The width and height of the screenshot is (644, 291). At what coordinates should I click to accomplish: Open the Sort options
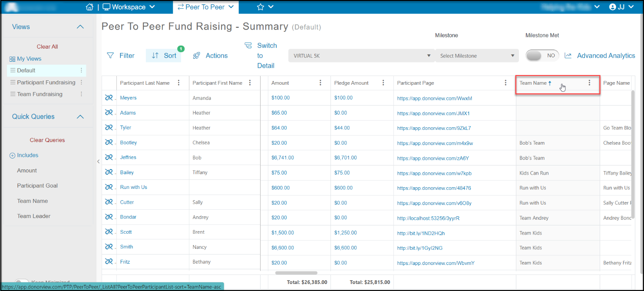tap(164, 56)
